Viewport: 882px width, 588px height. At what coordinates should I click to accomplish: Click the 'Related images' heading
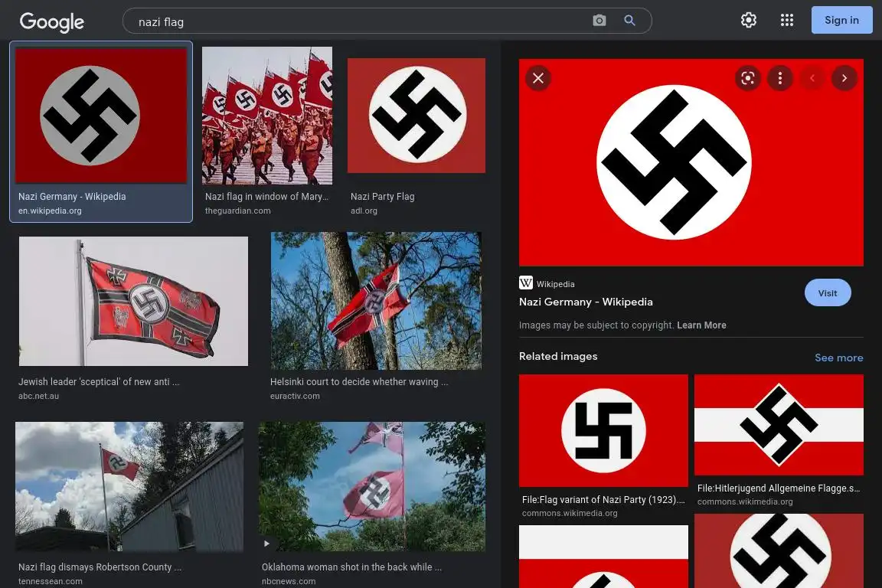click(558, 356)
